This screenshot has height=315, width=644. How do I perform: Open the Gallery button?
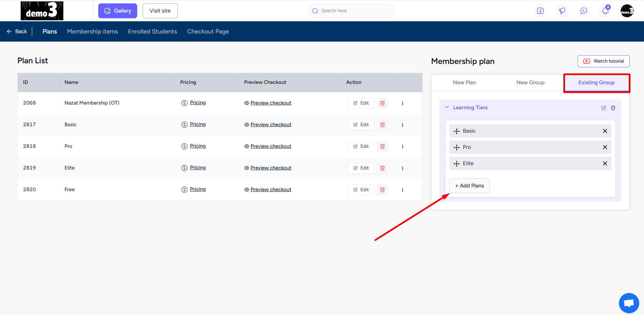click(x=118, y=11)
